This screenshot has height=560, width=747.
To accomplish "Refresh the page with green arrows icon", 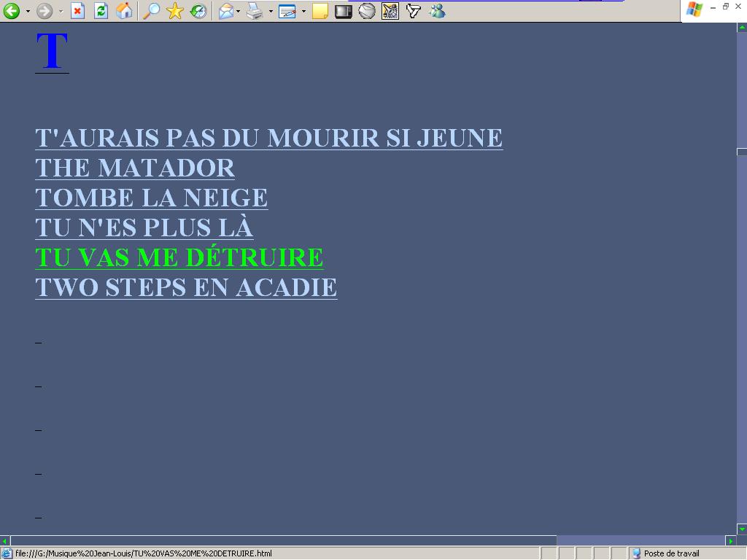I will (x=101, y=10).
